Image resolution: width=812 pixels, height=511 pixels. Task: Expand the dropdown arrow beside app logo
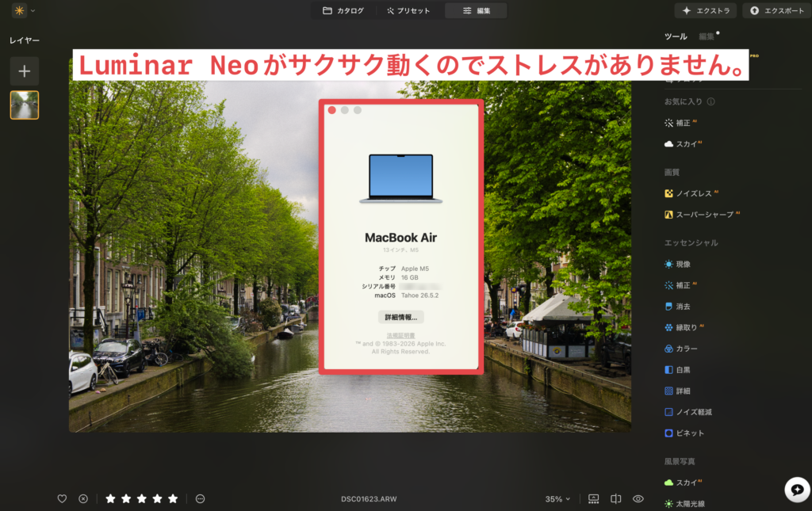click(x=33, y=10)
